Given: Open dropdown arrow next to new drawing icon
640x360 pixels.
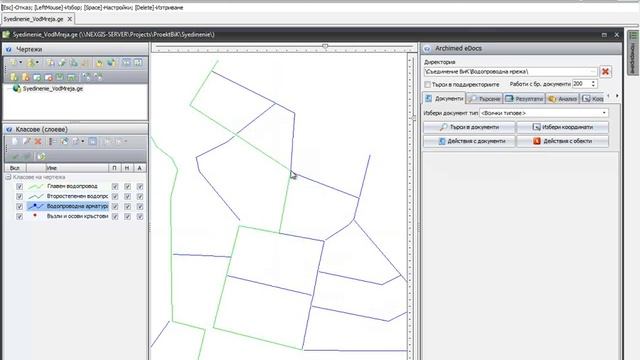Looking at the screenshot, I should (x=20, y=63).
